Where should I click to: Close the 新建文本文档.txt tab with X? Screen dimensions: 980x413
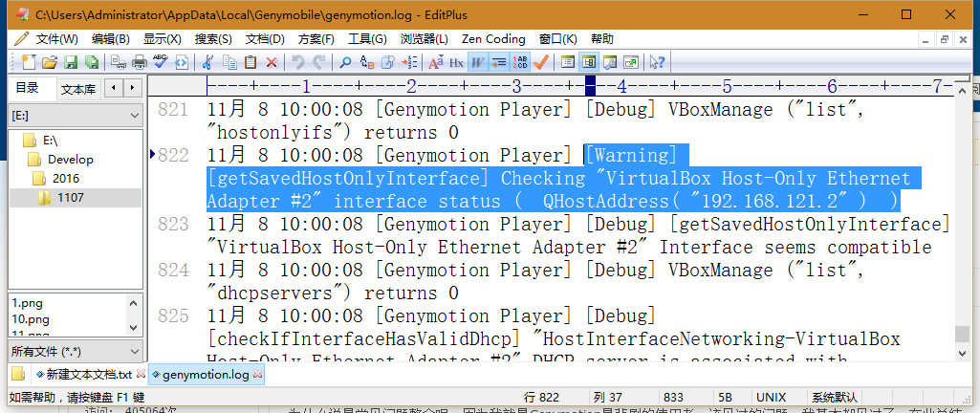pos(141,374)
